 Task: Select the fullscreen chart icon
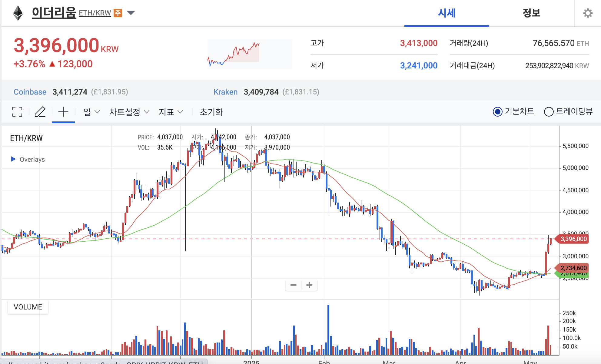click(17, 112)
